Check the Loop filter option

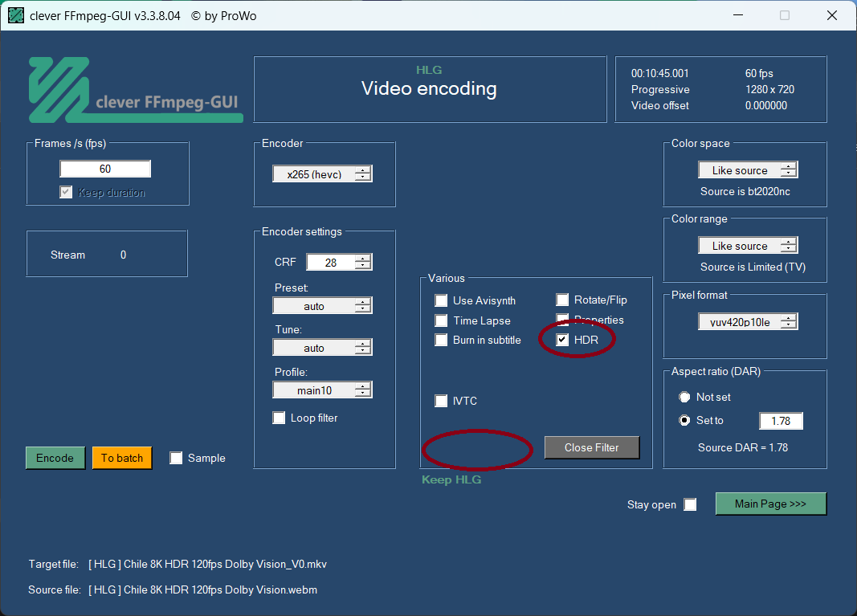coord(279,418)
